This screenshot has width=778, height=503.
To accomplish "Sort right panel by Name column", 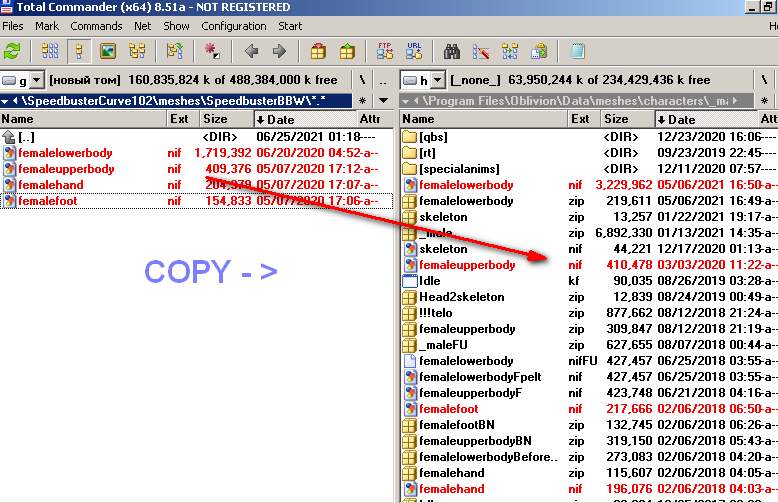I will (x=484, y=119).
